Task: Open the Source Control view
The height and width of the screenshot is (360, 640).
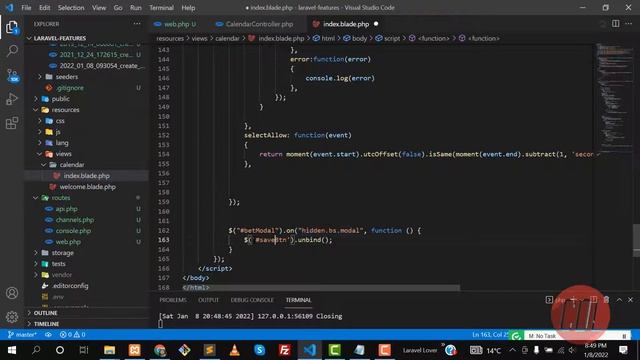Action: [12, 75]
